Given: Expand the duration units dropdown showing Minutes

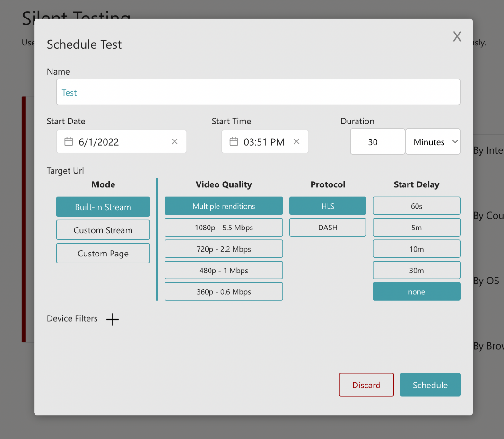Looking at the screenshot, I should (433, 141).
